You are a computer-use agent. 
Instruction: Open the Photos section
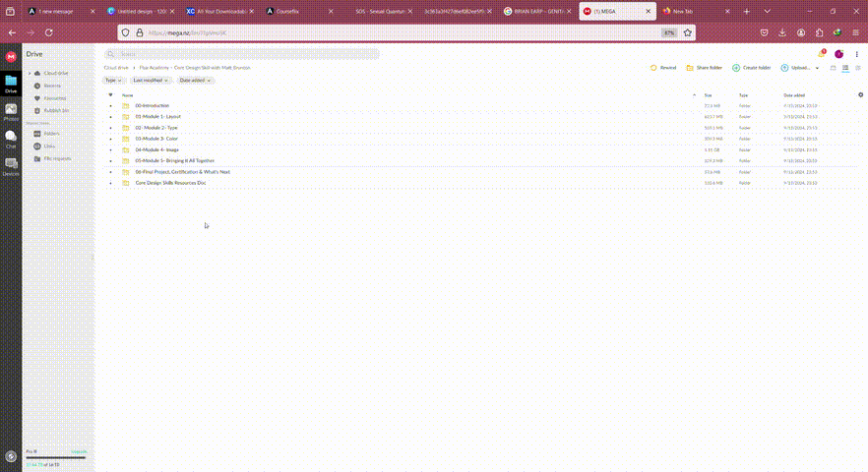point(11,112)
